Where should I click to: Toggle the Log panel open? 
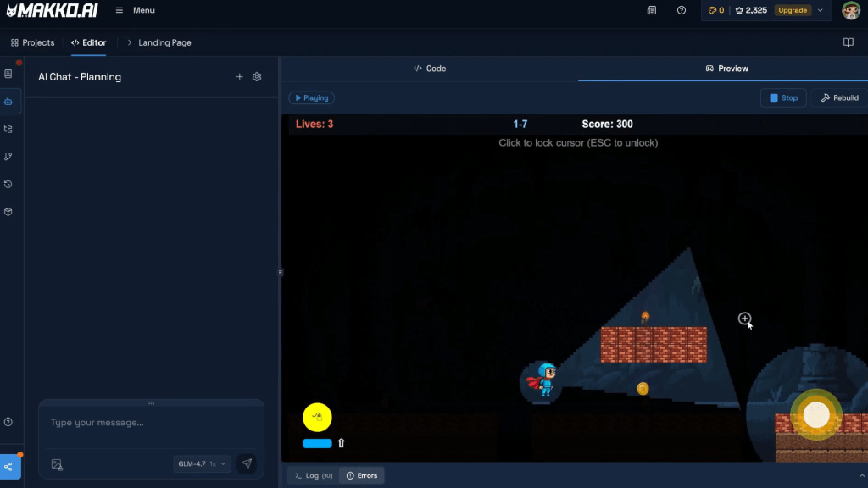(x=314, y=475)
